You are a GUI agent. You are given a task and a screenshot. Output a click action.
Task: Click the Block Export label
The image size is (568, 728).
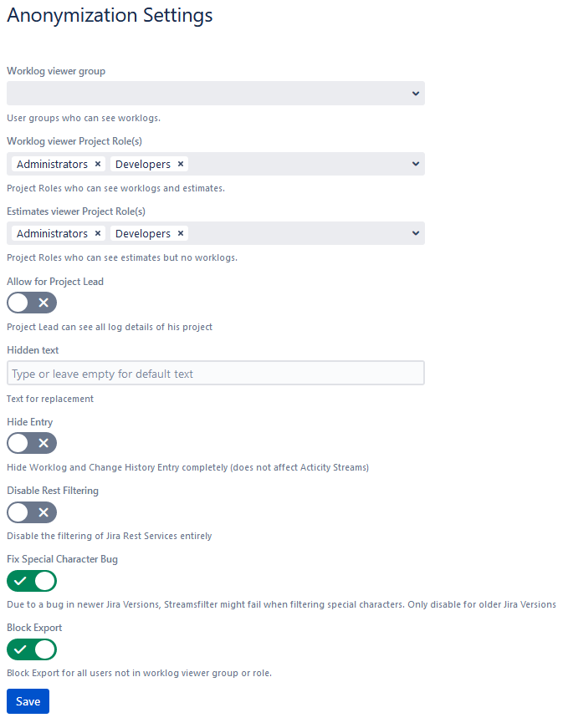pos(34,628)
